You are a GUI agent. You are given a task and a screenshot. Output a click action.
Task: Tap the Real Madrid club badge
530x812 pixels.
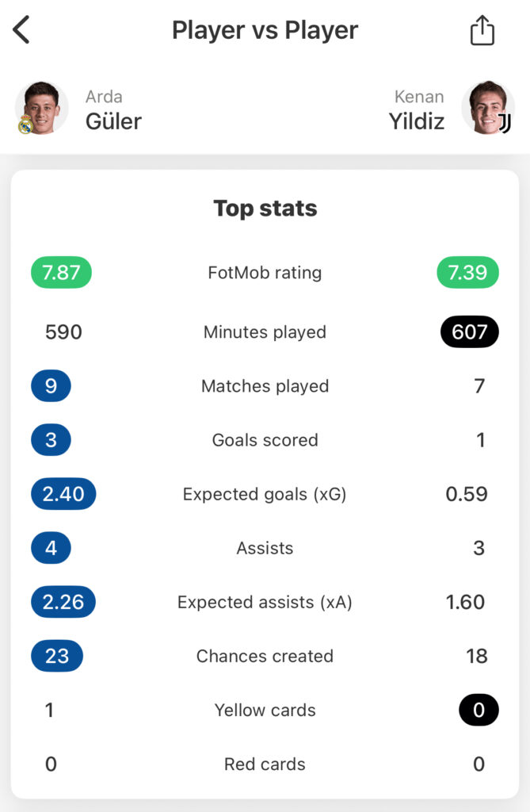click(25, 124)
